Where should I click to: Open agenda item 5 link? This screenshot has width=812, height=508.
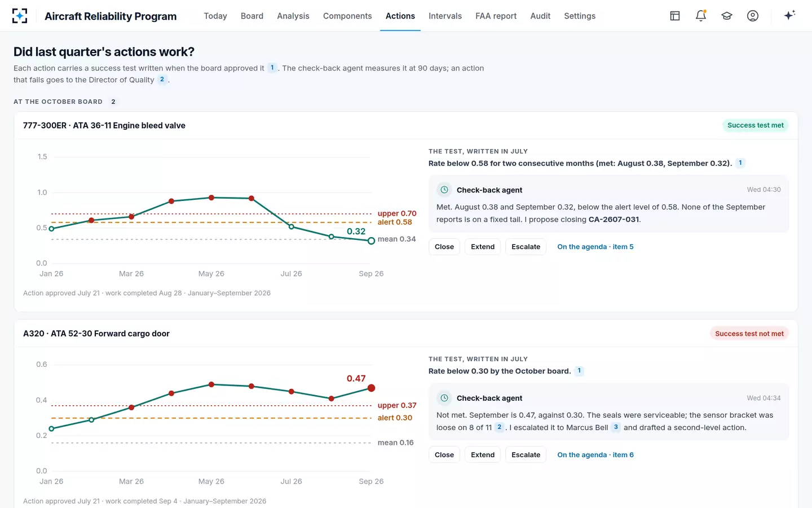[x=595, y=247]
